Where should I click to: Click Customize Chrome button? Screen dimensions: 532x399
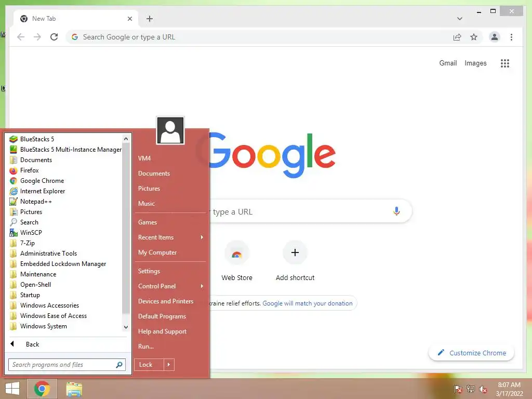pos(472,353)
